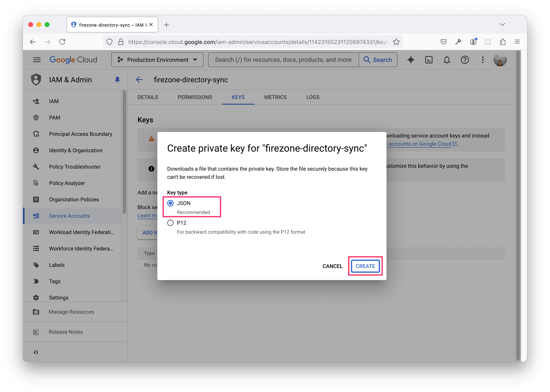Image resolution: width=550 pixels, height=392 pixels.
Task: Open the help question mark icon
Action: (x=465, y=60)
